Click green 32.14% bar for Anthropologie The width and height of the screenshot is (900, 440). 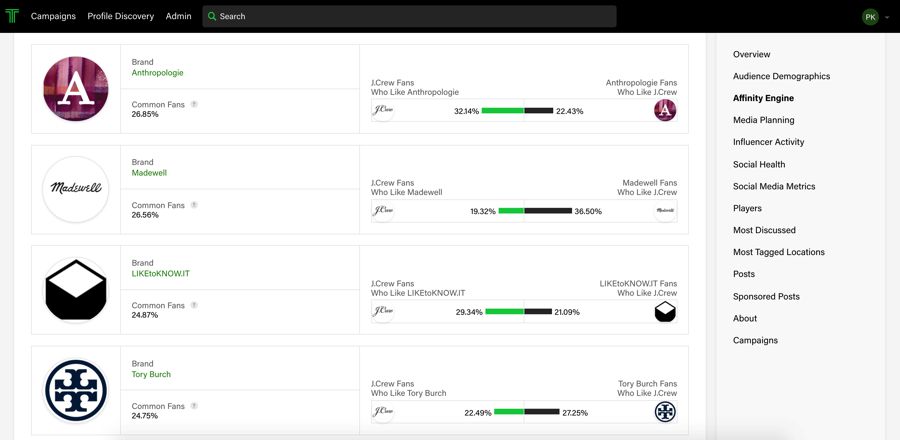click(x=502, y=111)
